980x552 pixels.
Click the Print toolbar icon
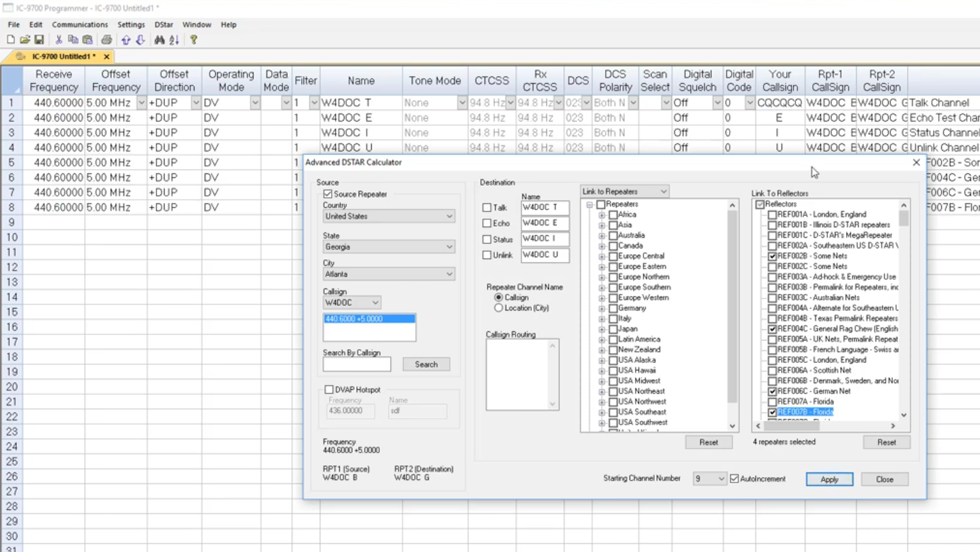click(106, 39)
